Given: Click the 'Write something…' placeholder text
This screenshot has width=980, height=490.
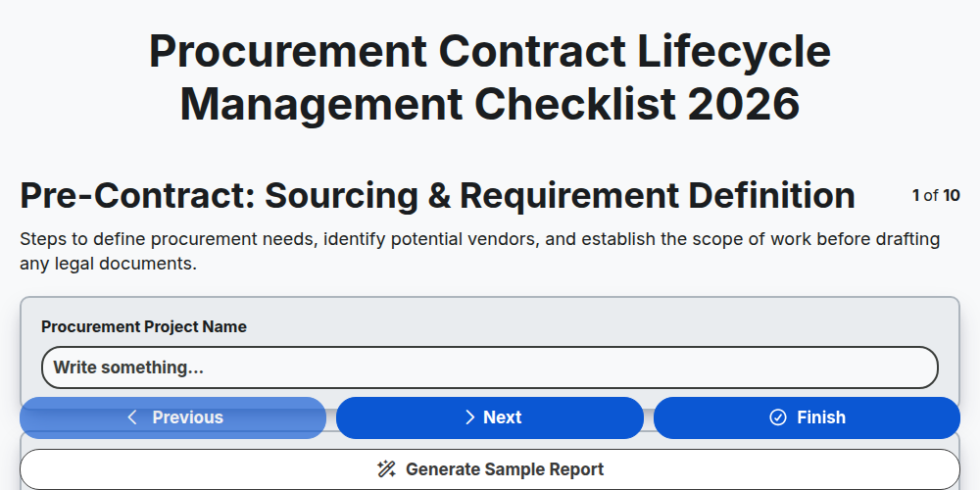Looking at the screenshot, I should (x=128, y=367).
